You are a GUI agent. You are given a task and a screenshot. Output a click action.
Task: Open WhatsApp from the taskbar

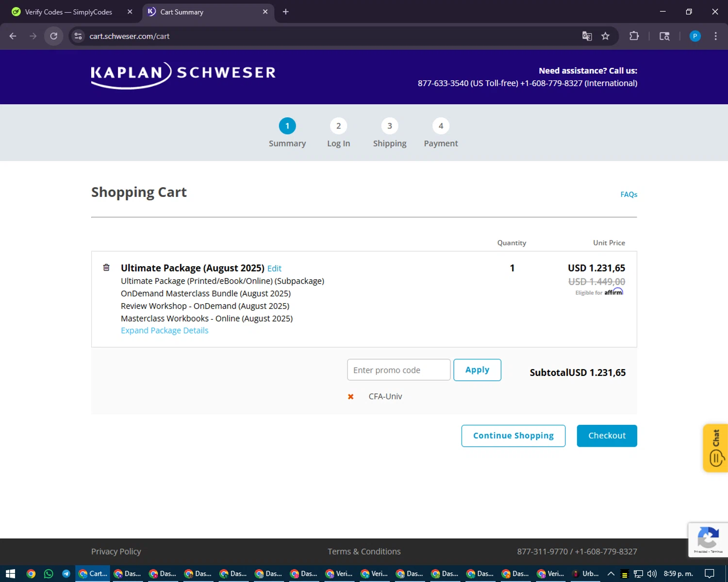[49, 574]
